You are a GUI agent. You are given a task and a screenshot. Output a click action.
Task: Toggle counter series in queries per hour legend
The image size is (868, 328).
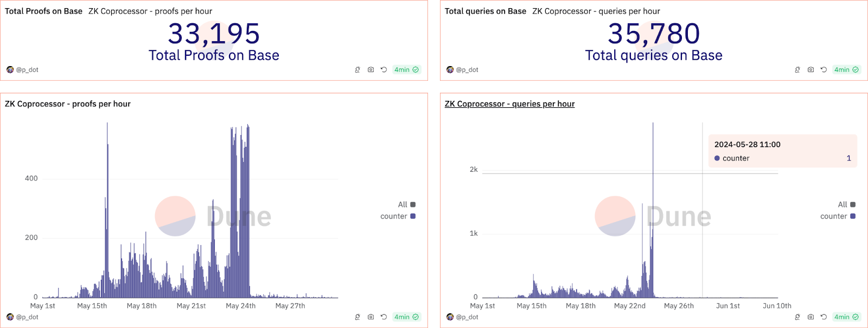(x=838, y=216)
